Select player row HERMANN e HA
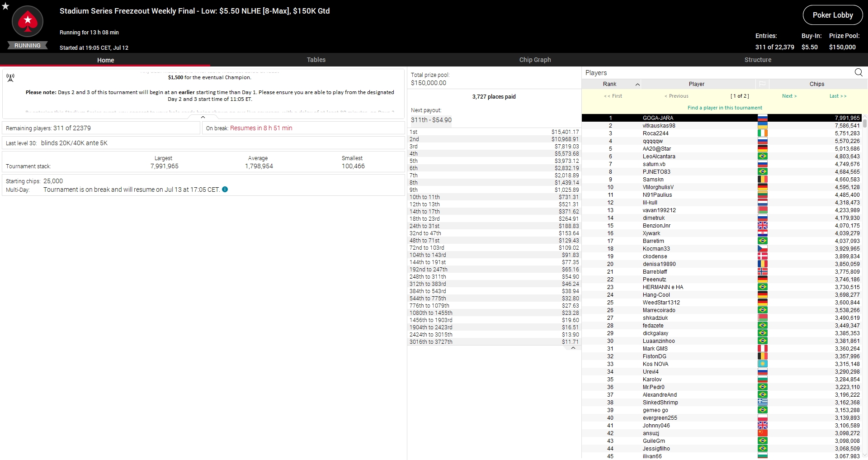The image size is (868, 460). (x=722, y=287)
